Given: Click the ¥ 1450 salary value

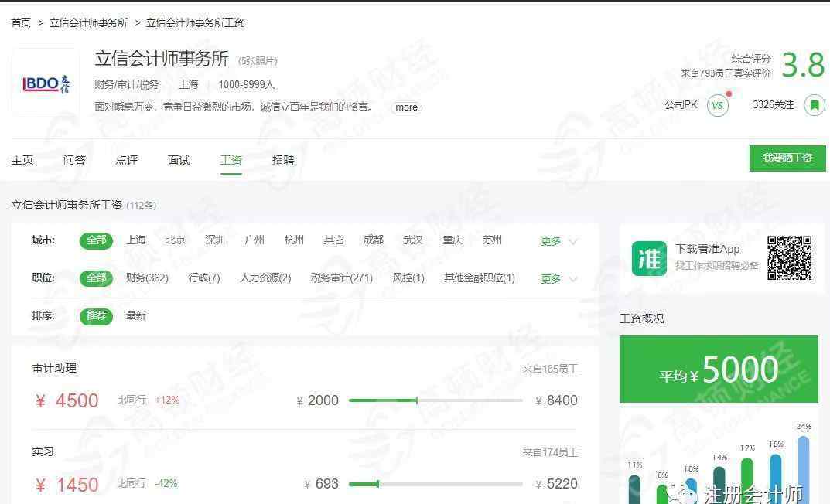Looking at the screenshot, I should (x=67, y=485).
